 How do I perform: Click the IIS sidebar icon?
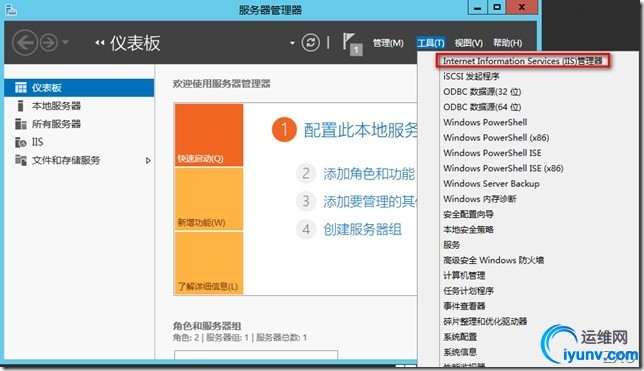21,142
